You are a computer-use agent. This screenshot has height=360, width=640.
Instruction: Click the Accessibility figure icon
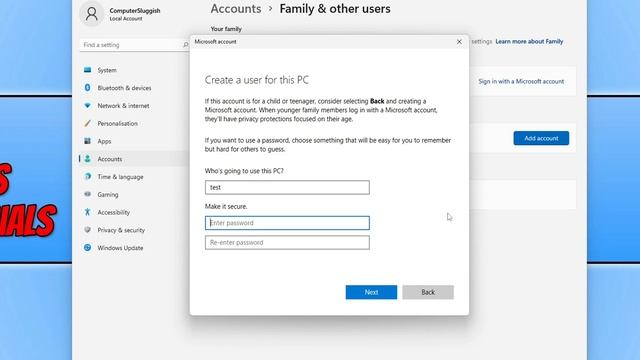[87, 212]
